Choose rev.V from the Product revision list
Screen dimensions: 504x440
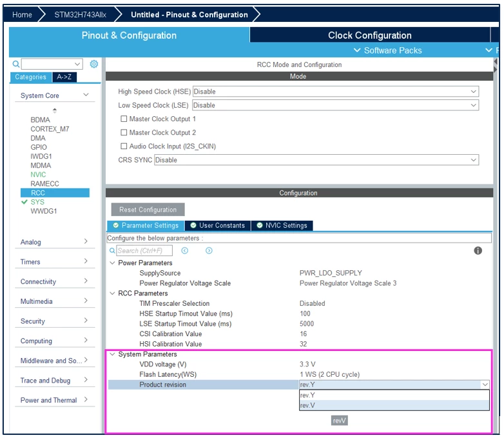394,405
